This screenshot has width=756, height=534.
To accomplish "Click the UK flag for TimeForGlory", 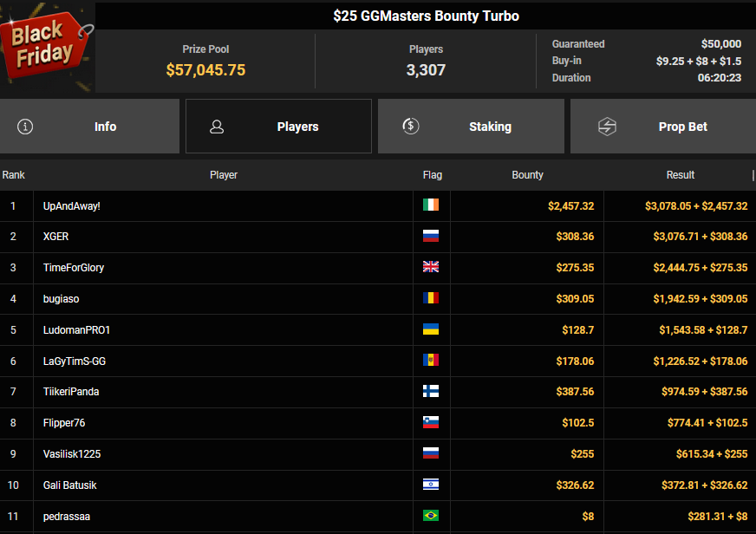I will tap(430, 267).
